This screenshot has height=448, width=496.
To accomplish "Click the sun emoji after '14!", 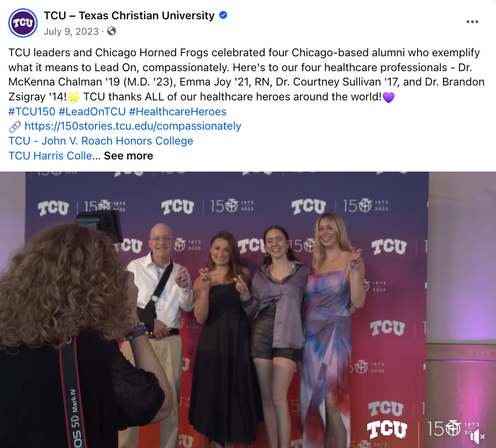I will (73, 97).
